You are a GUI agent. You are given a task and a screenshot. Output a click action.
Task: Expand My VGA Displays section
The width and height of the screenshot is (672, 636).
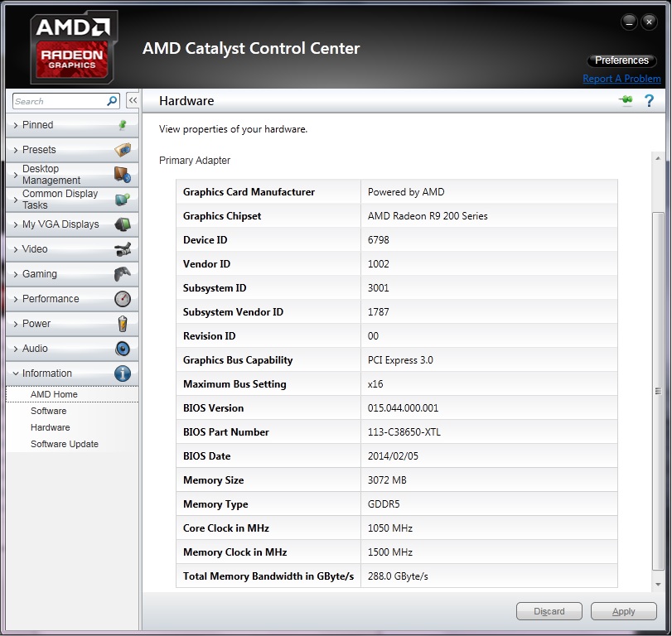click(x=72, y=224)
